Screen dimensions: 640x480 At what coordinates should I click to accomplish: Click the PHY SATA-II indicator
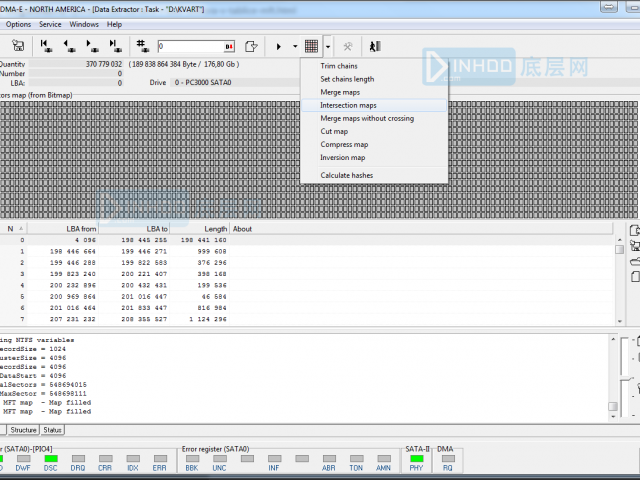click(416, 459)
